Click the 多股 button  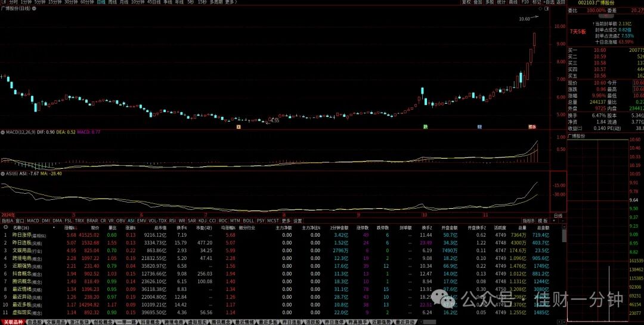[490, 2]
